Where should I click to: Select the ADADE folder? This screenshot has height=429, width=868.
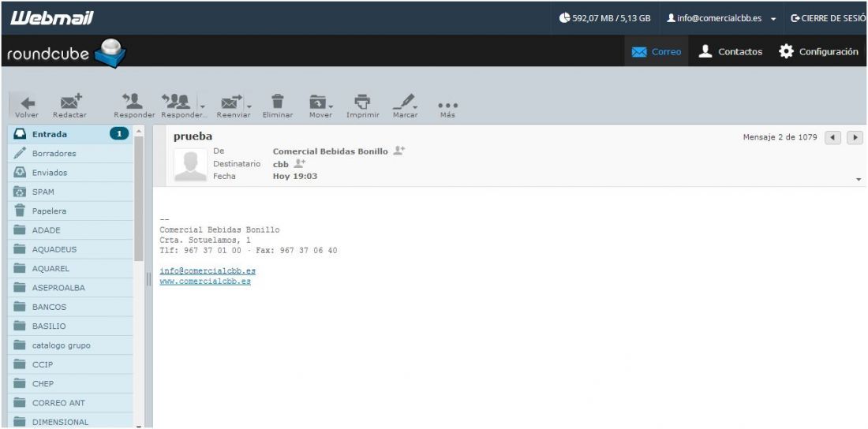(70, 230)
